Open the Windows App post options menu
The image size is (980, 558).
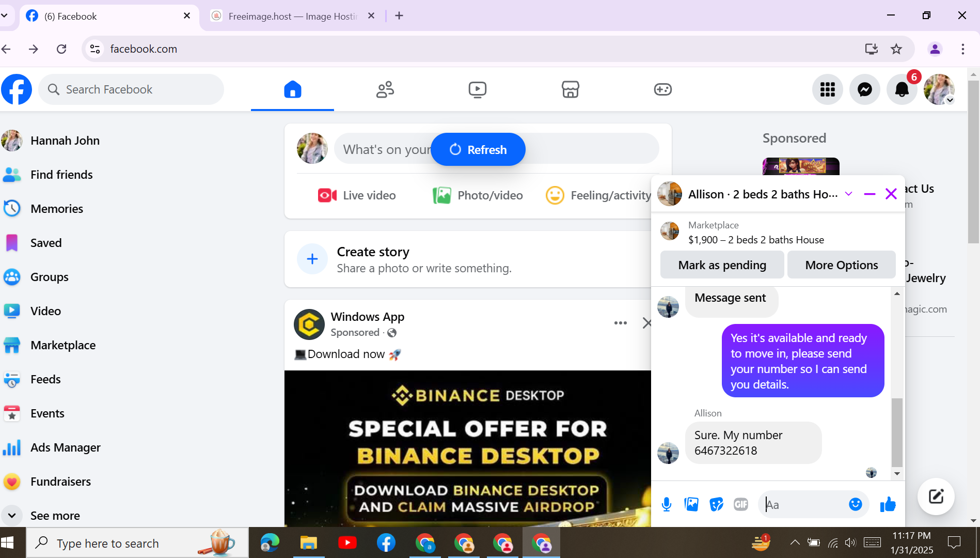[621, 323]
